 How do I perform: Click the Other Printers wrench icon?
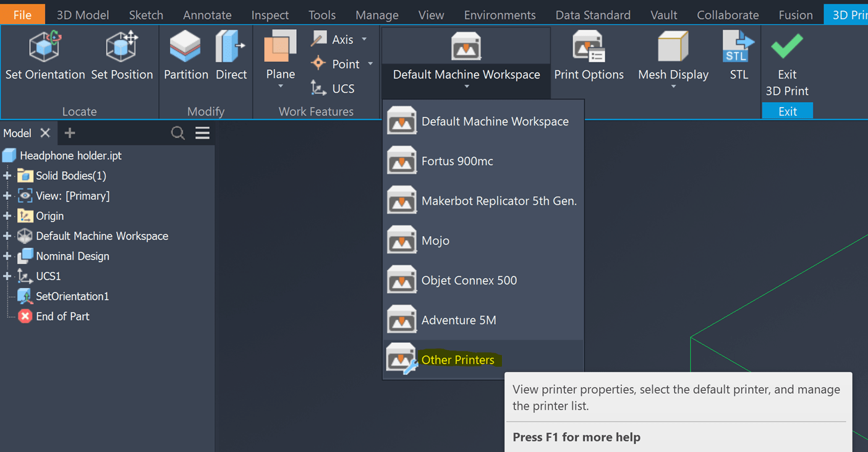[x=402, y=359]
